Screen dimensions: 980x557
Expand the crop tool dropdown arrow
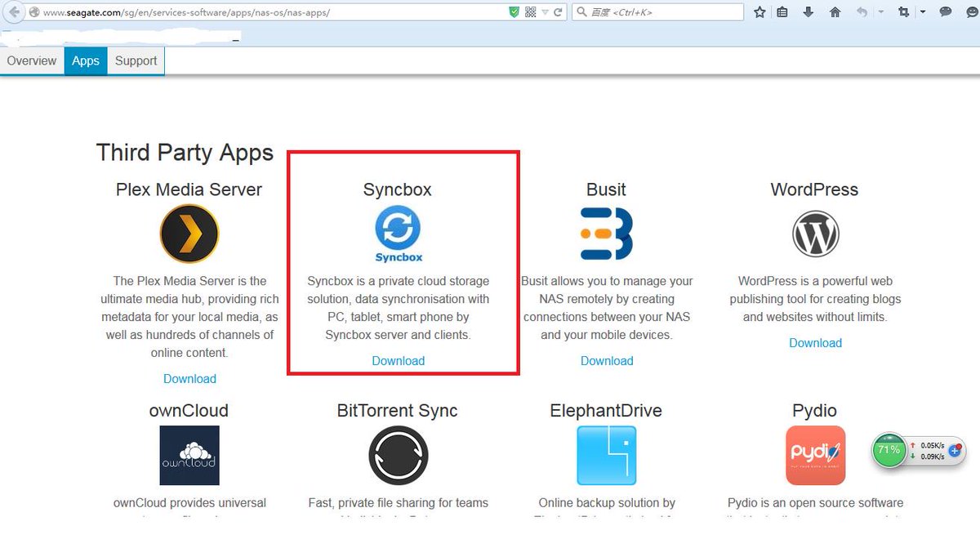click(923, 12)
